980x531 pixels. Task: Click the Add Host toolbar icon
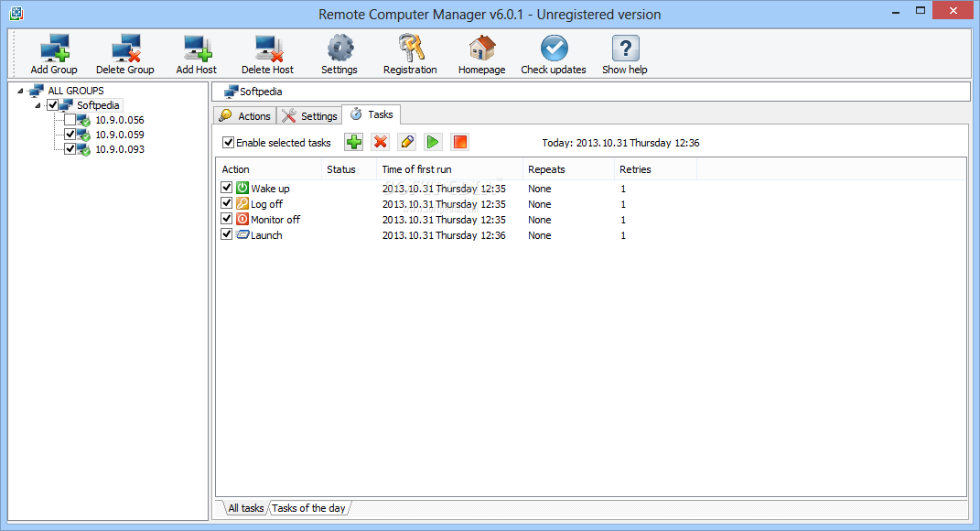tap(196, 54)
